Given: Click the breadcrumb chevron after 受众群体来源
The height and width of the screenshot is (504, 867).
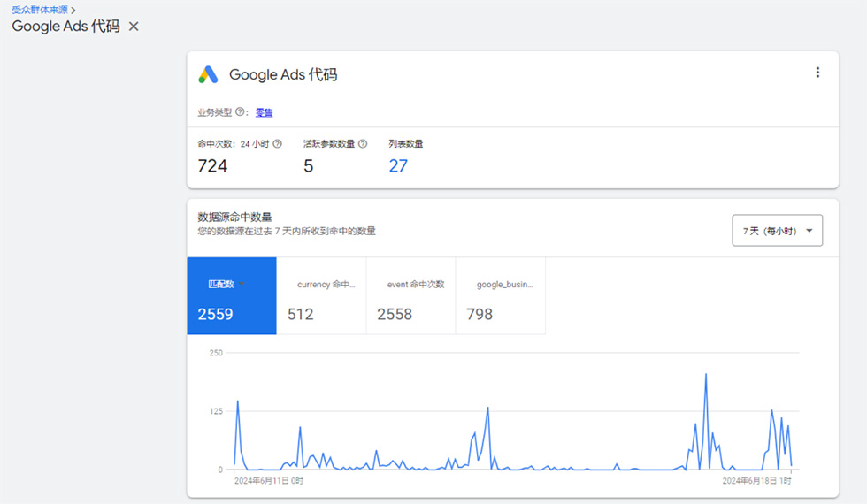Looking at the screenshot, I should pyautogui.click(x=73, y=10).
